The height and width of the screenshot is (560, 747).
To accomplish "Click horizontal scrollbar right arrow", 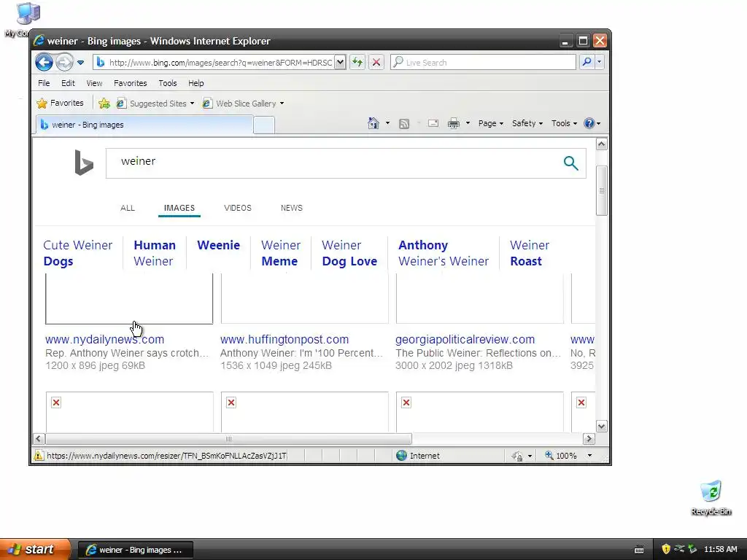I will [x=589, y=438].
